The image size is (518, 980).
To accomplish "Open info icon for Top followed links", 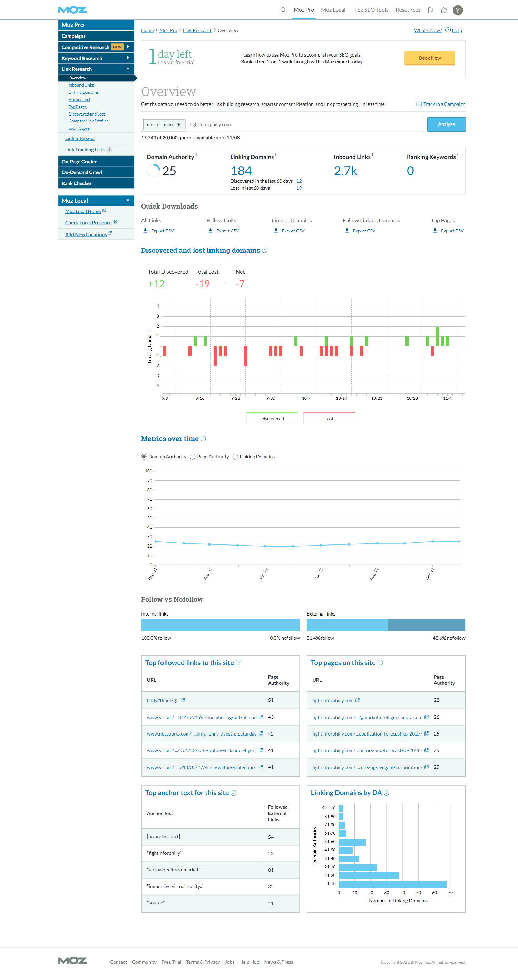I will pos(238,663).
